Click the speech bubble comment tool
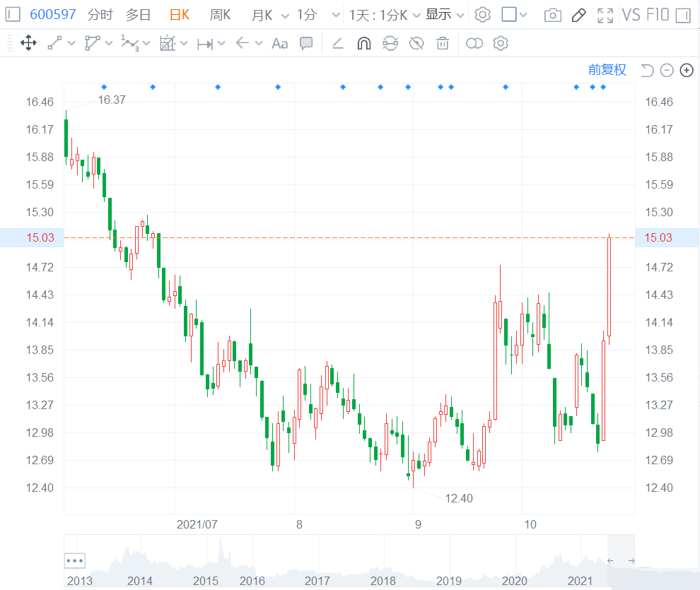The image size is (700, 590). [x=306, y=44]
